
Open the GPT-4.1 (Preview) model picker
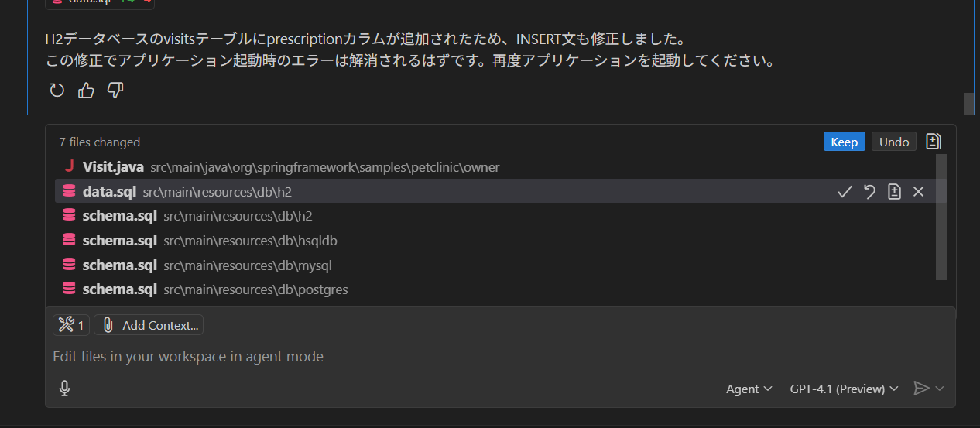coord(844,389)
